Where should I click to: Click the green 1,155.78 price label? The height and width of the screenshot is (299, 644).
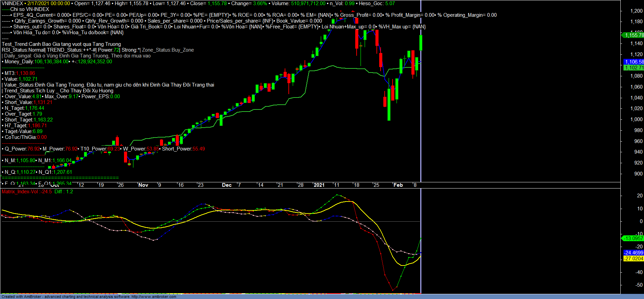click(633, 35)
